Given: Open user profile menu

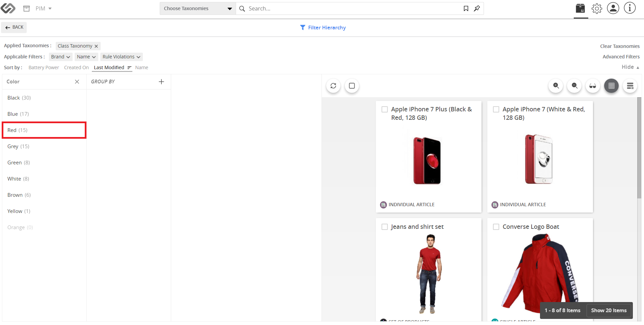Looking at the screenshot, I should coord(613,8).
